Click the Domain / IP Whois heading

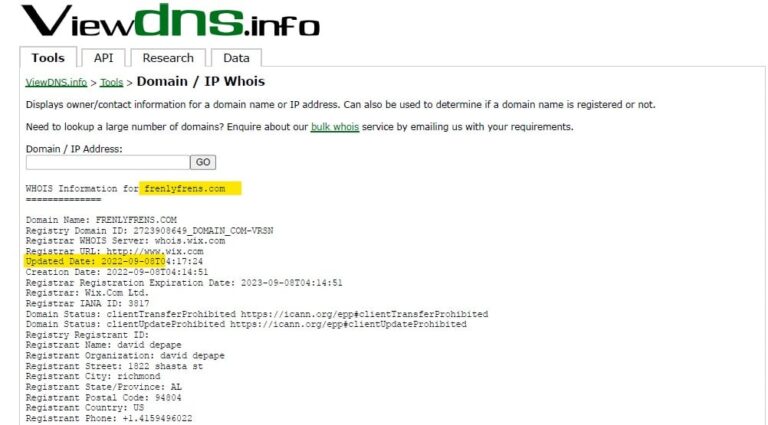[x=201, y=81]
